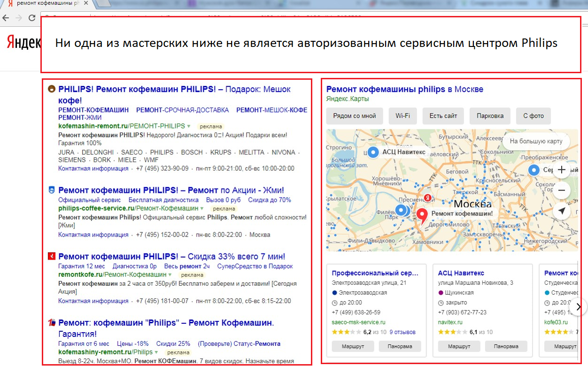This screenshot has width=588, height=366.
Task: Click 'На большую карту' button
Action: point(536,141)
